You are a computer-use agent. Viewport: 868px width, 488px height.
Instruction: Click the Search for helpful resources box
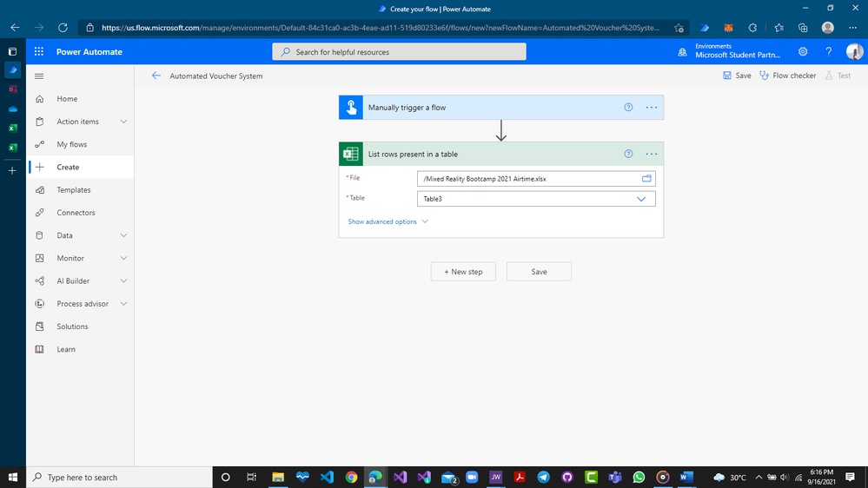pyautogui.click(x=399, y=51)
